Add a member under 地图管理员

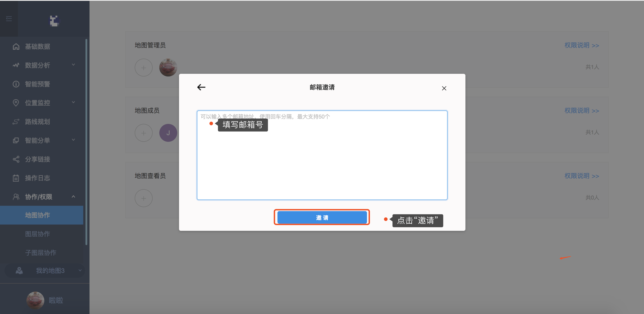(x=144, y=68)
